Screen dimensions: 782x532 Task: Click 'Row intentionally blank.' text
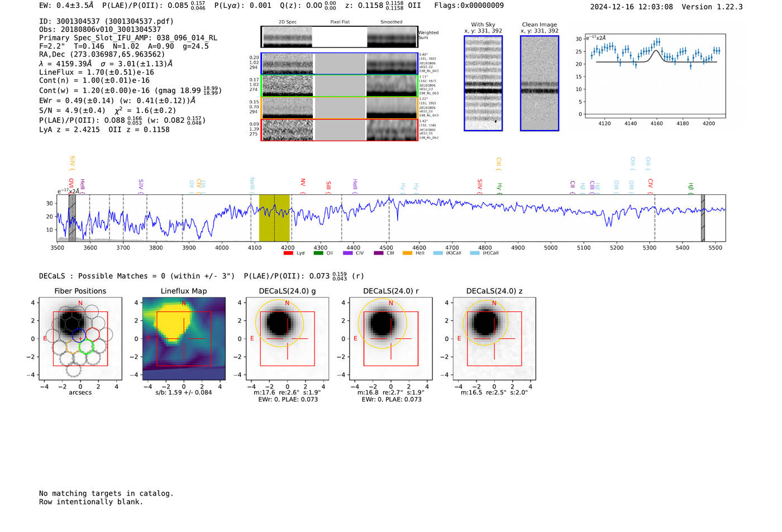tap(91, 502)
